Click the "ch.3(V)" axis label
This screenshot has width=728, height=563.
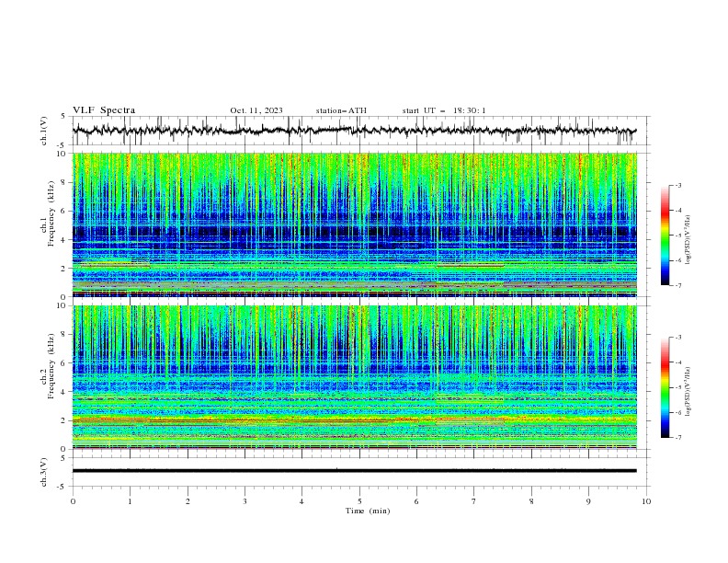click(44, 472)
